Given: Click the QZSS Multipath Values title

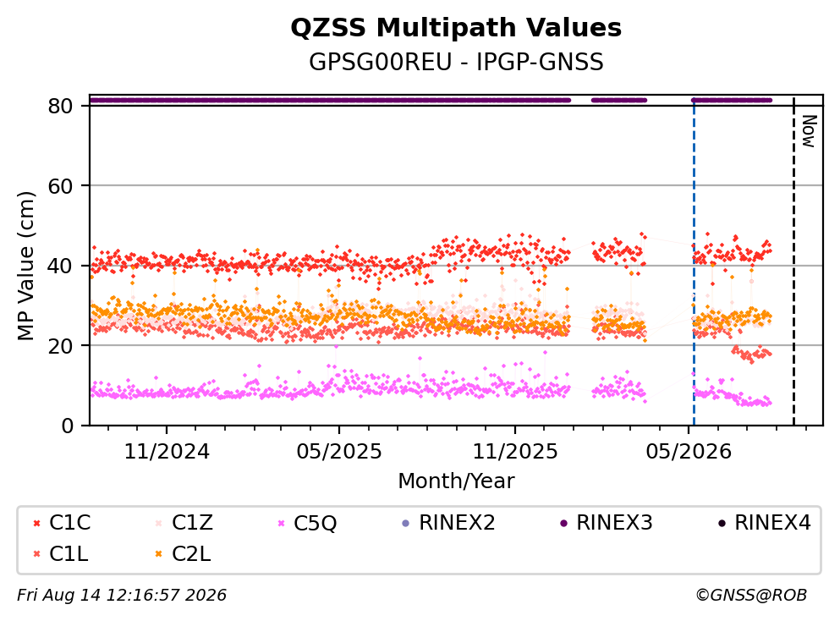Looking at the screenshot, I should pyautogui.click(x=456, y=28).
